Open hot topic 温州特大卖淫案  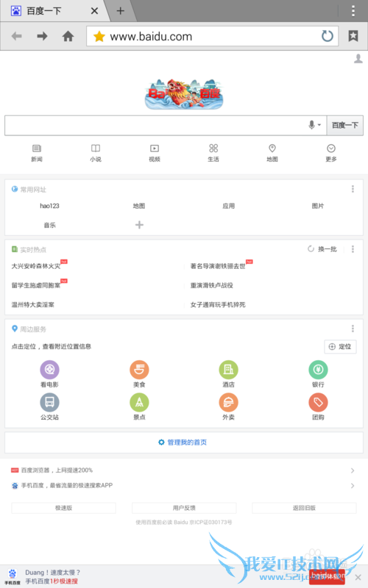[33, 304]
